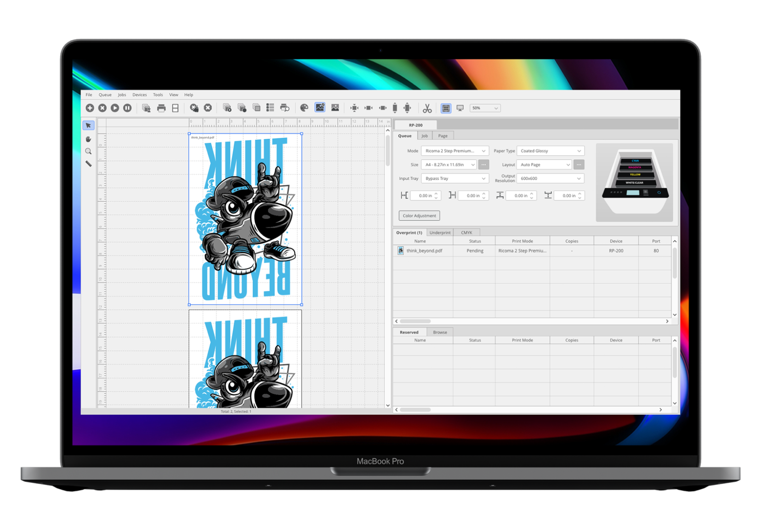Select the zoom magnifier tool
761x532 pixels.
[88, 152]
